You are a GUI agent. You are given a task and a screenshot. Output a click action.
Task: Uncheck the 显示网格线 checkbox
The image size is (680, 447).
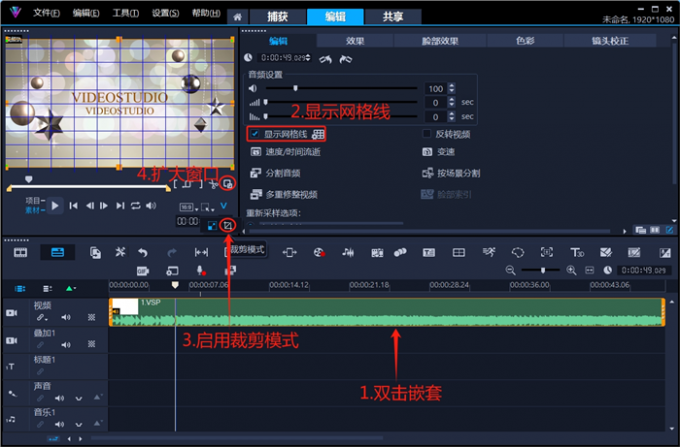coord(255,134)
